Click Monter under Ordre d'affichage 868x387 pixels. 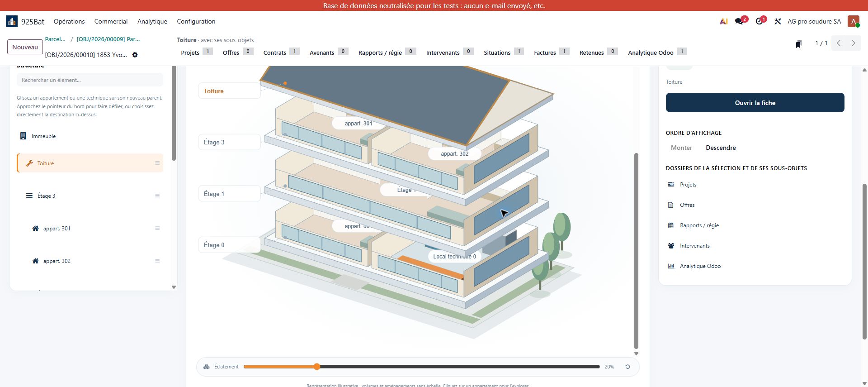pyautogui.click(x=681, y=148)
